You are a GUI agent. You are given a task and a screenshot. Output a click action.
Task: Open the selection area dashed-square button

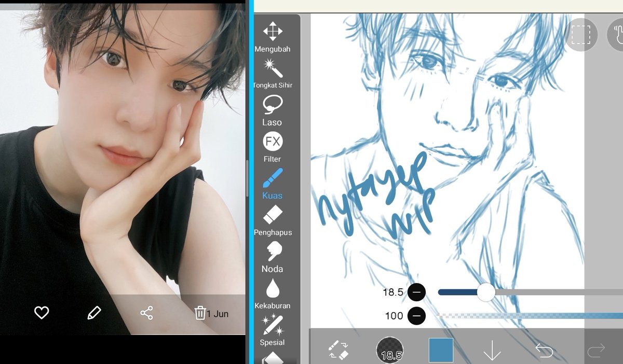(x=581, y=34)
